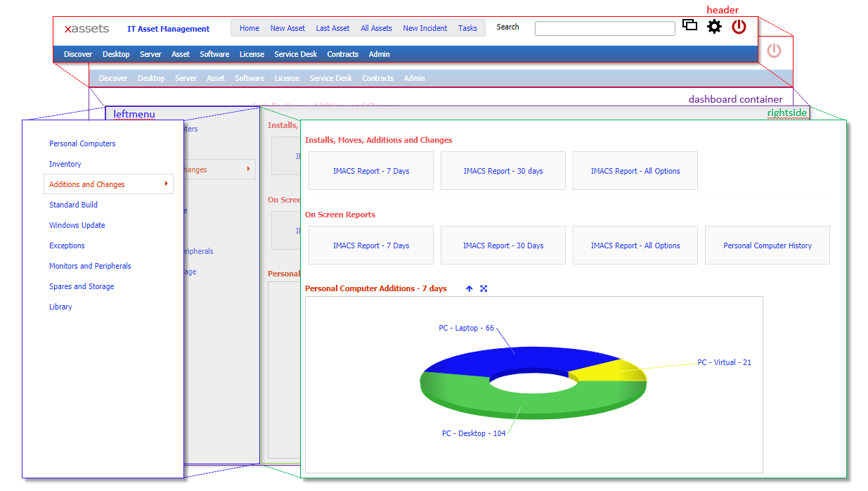
Task: Click the duplicate-windows icon beside the gear
Action: 689,24
